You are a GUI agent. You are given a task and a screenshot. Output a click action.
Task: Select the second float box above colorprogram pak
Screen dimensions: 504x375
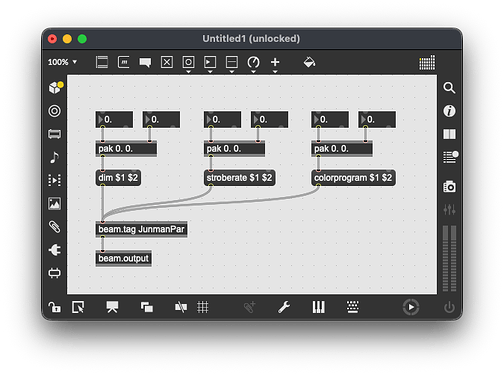coord(377,119)
